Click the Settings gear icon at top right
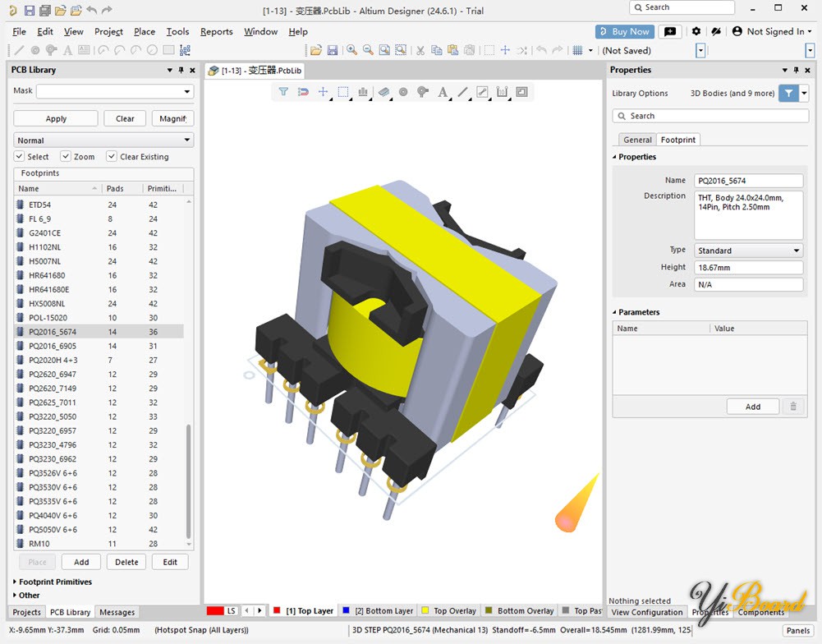 pos(696,31)
